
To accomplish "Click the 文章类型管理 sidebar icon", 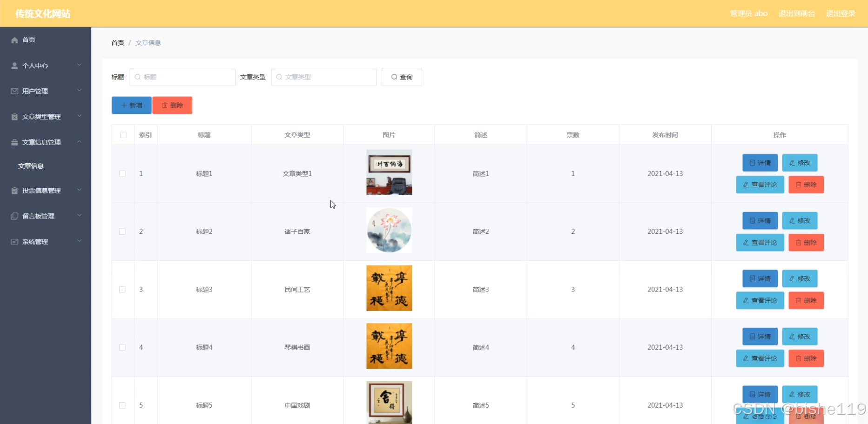I will (x=14, y=117).
